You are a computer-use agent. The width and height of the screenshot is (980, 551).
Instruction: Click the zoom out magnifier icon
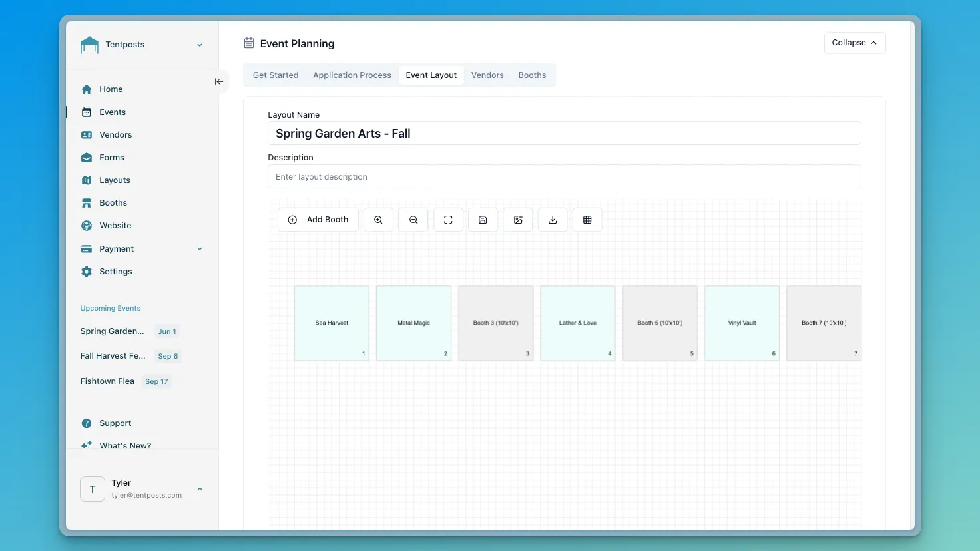coord(413,220)
